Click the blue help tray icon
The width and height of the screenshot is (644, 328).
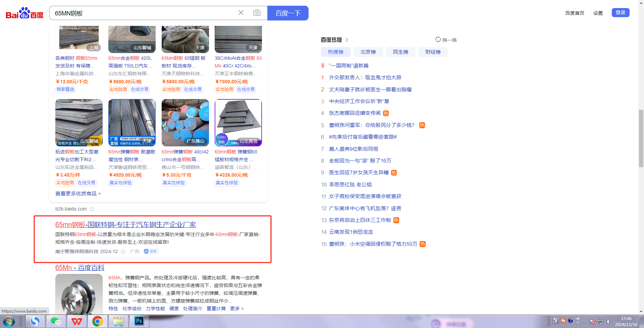click(x=570, y=321)
